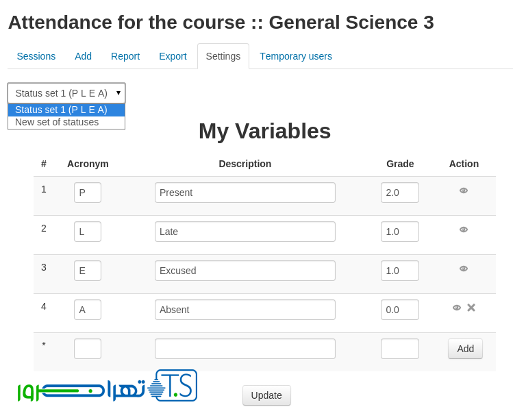This screenshot has width=513, height=420.
Task: Click the Present description field
Action: point(245,193)
